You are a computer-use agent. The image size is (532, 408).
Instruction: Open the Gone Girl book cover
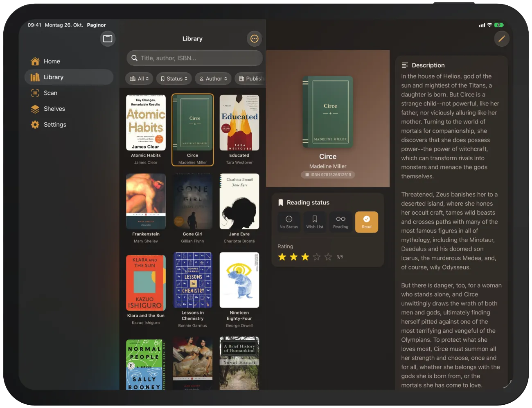[193, 202]
